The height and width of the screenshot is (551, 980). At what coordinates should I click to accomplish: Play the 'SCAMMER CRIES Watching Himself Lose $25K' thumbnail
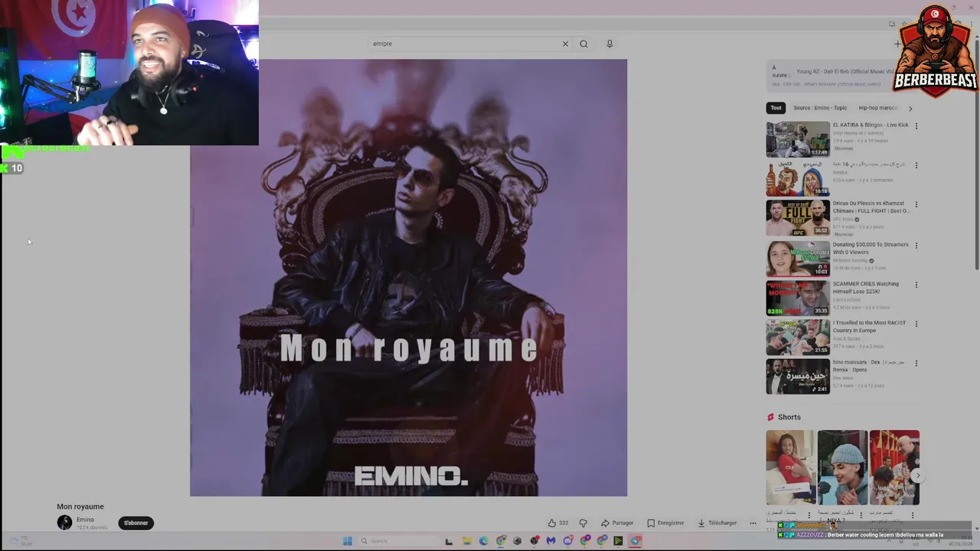(798, 298)
